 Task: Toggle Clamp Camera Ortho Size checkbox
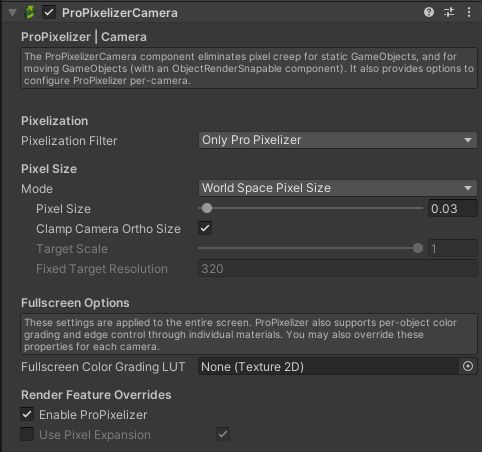[205, 228]
